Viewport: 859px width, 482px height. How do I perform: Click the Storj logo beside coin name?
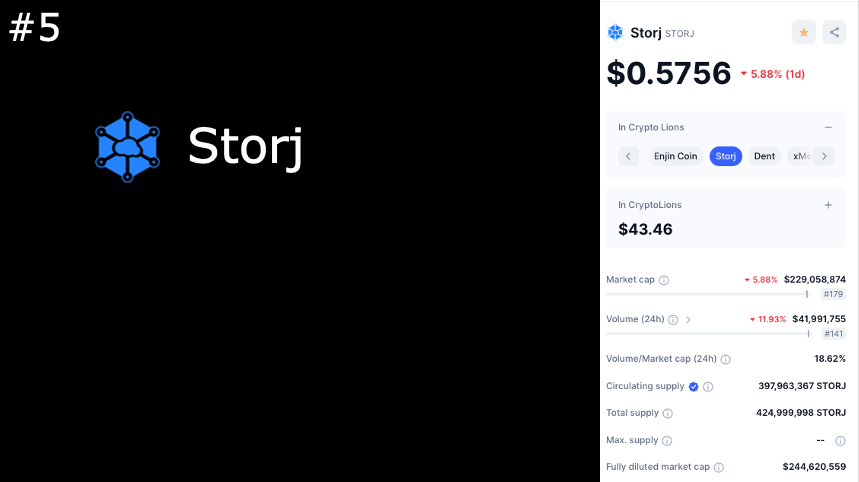click(615, 33)
